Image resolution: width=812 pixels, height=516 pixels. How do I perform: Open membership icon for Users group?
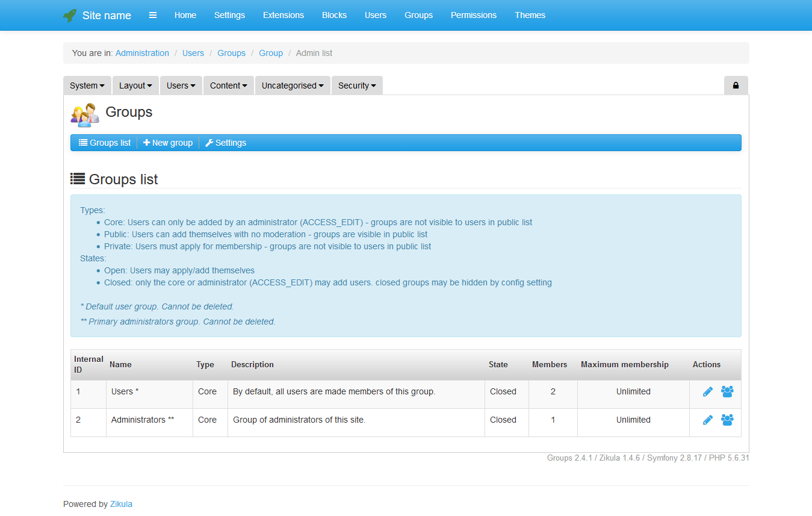point(727,392)
